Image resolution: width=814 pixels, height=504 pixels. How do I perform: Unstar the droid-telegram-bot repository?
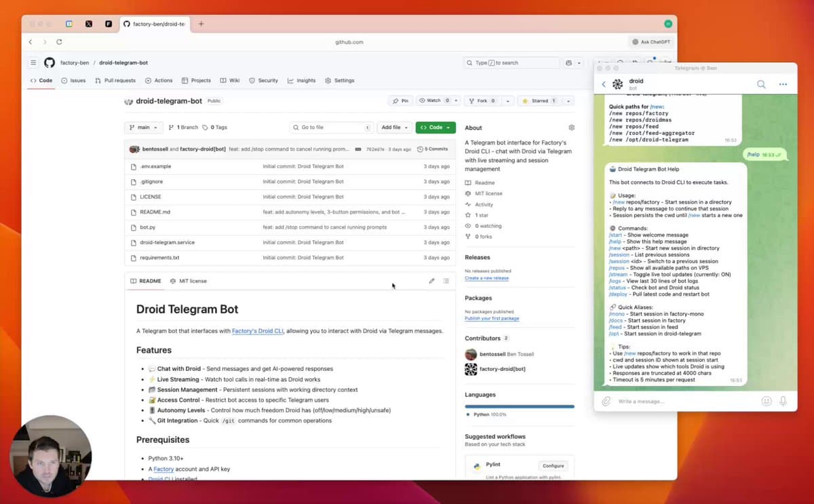(541, 100)
